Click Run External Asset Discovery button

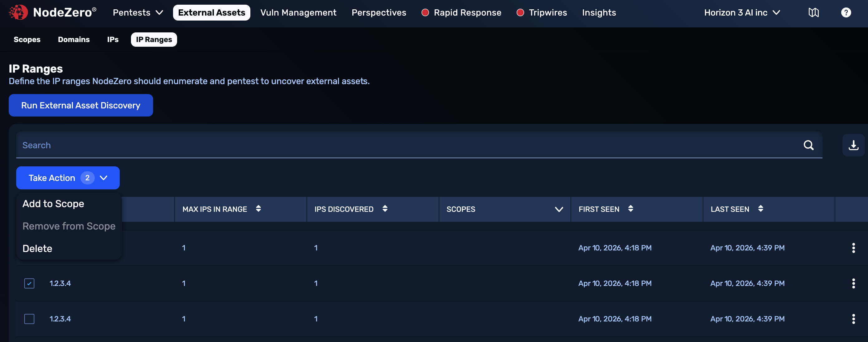(x=81, y=105)
